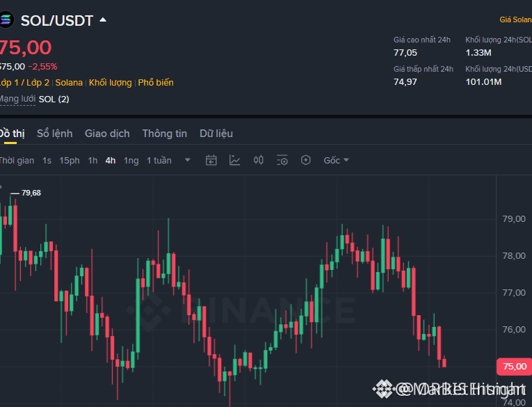Click the Thời gian label
This screenshot has height=407, width=532.
point(17,160)
